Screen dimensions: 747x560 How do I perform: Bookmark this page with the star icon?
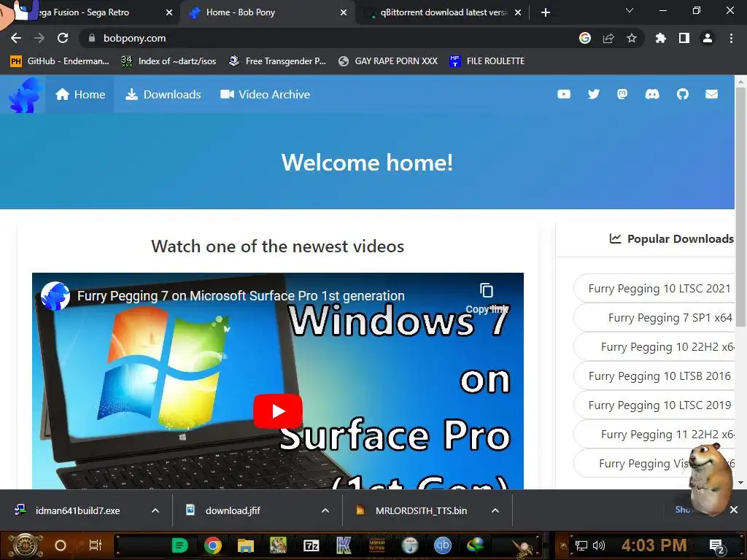(x=632, y=38)
